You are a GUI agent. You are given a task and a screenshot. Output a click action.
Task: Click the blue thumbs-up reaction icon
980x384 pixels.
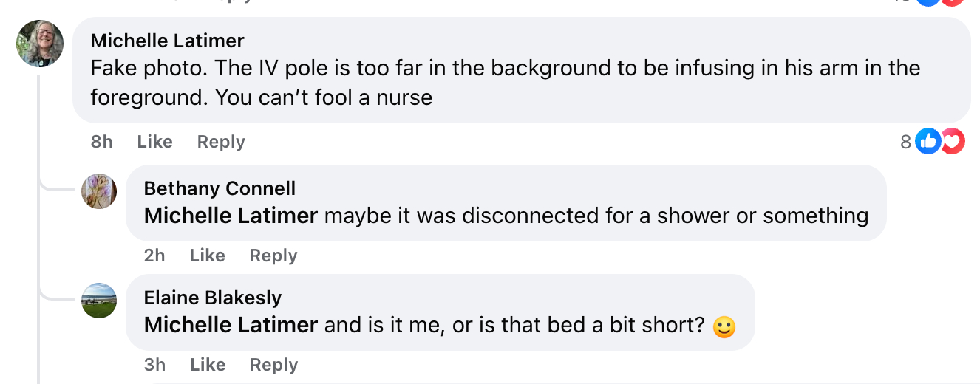[x=928, y=141]
